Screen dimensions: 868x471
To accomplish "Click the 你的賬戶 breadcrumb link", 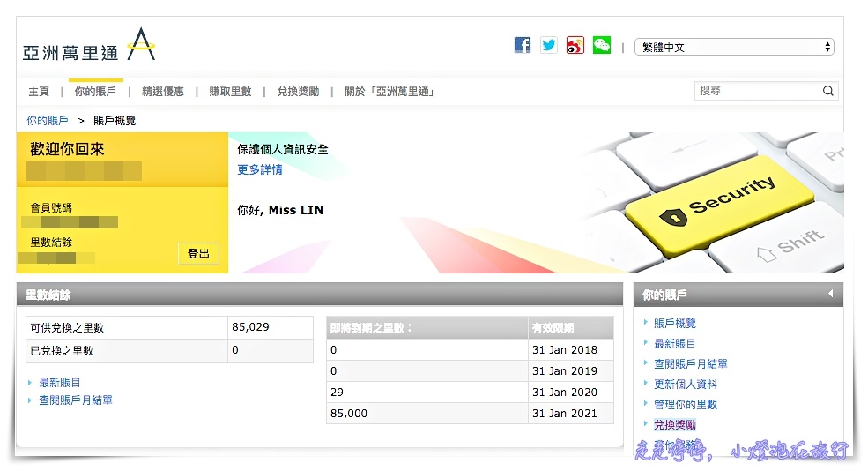I will tap(48, 120).
